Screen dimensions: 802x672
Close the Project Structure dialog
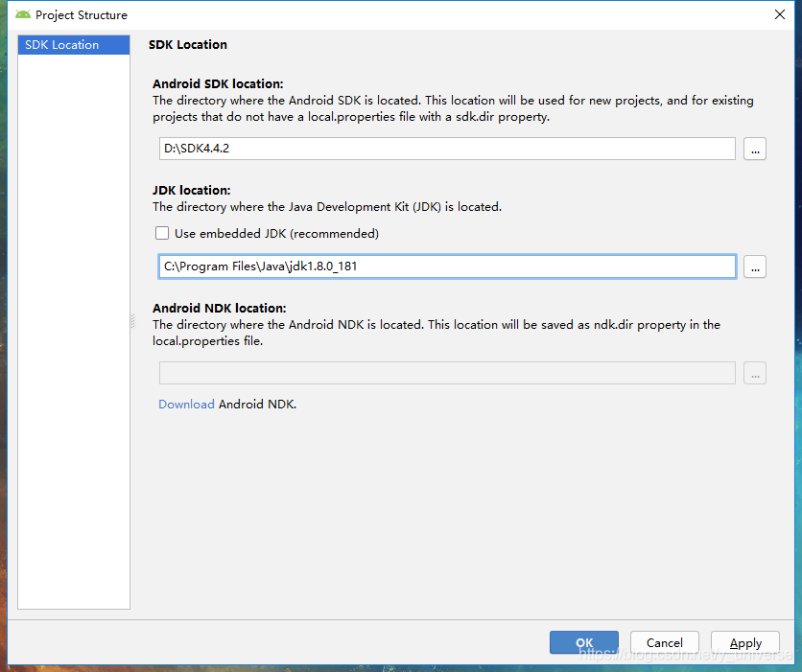778,14
